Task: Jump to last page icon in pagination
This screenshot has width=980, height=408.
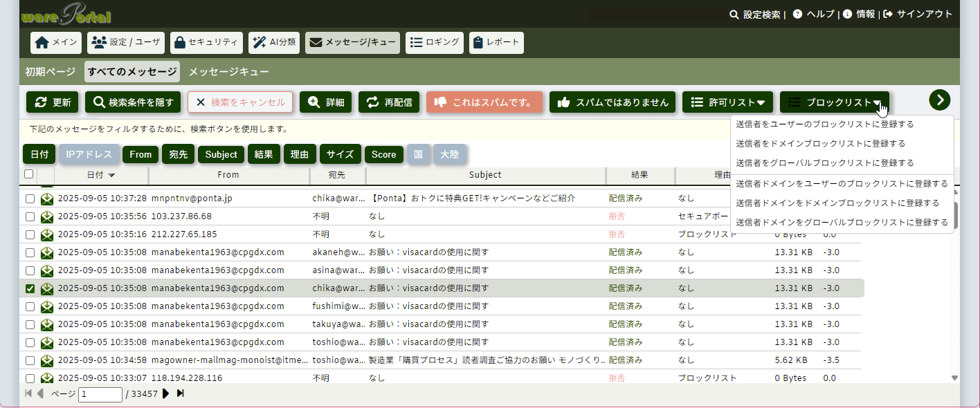Action: pyautogui.click(x=181, y=393)
